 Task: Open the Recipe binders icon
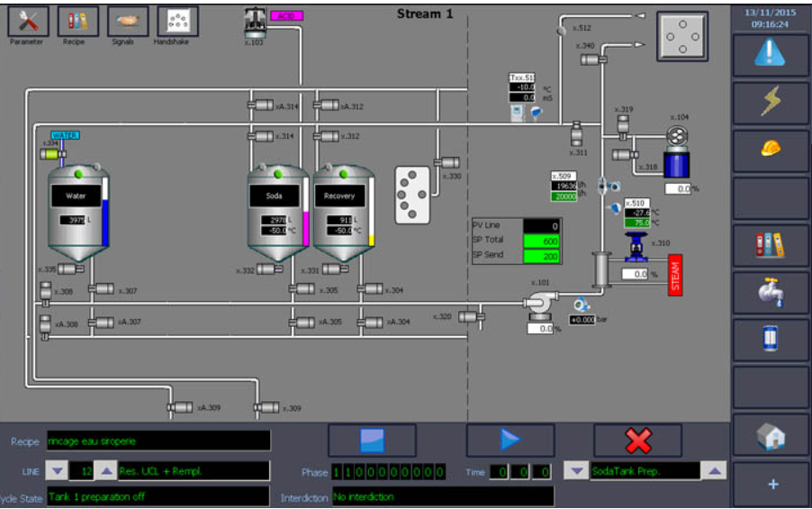pyautogui.click(x=78, y=21)
